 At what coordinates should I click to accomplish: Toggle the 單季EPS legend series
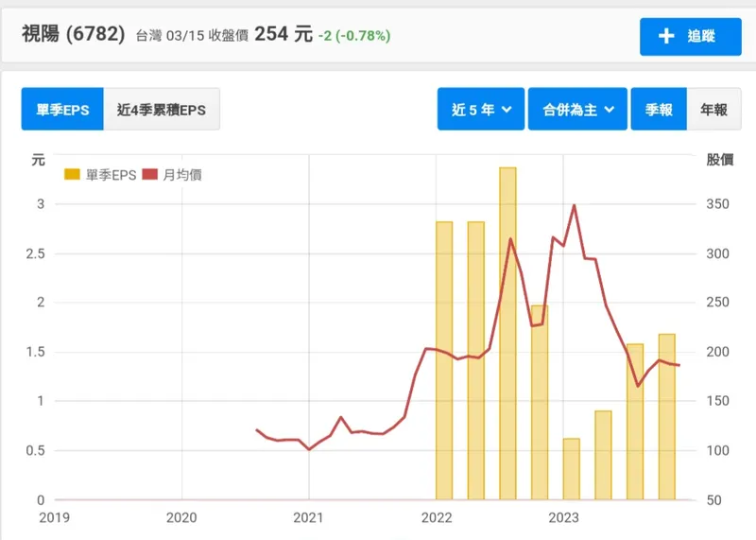coord(111,174)
